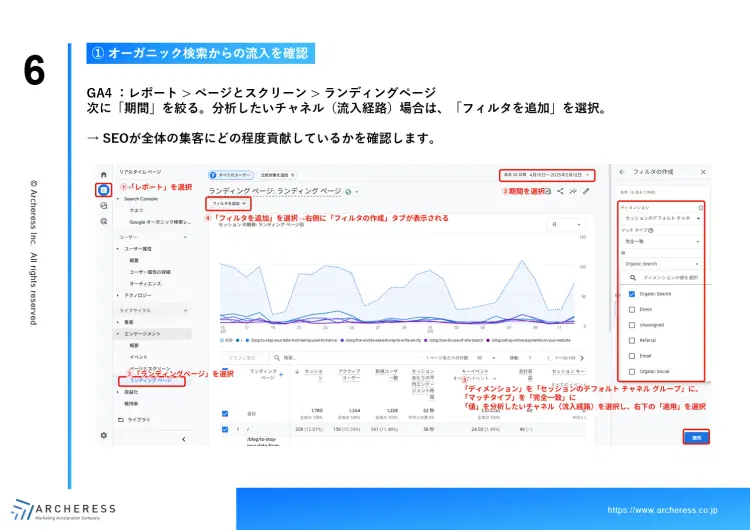This screenshot has width=750, height=530.
Task: Expand the テクノロジー tree item
Action: pyautogui.click(x=118, y=295)
